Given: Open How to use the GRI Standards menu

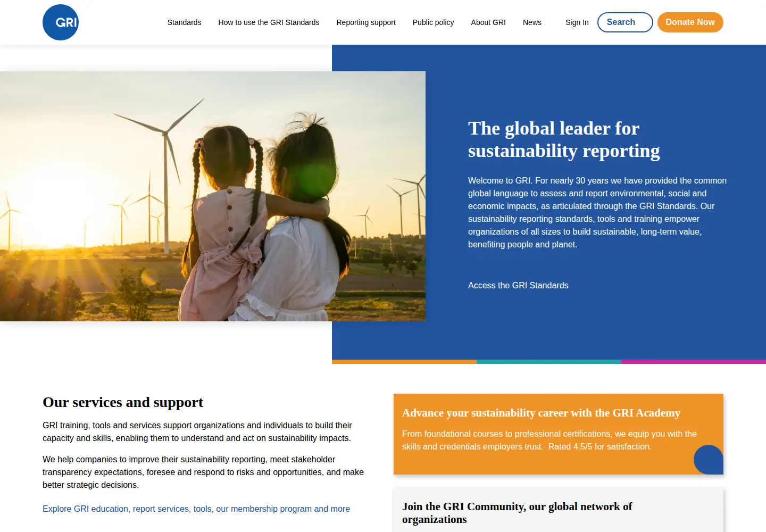Looking at the screenshot, I should [269, 22].
